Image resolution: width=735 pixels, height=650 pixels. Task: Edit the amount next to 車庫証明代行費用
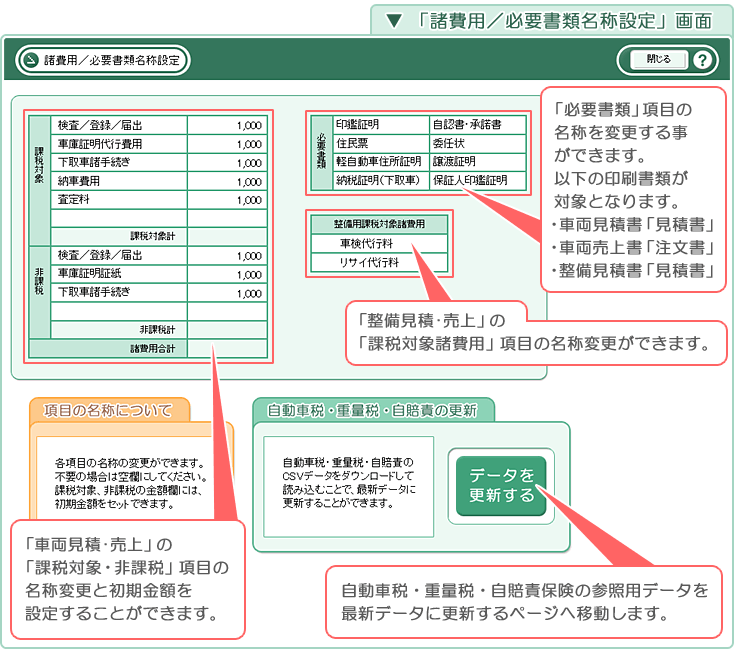[227, 144]
